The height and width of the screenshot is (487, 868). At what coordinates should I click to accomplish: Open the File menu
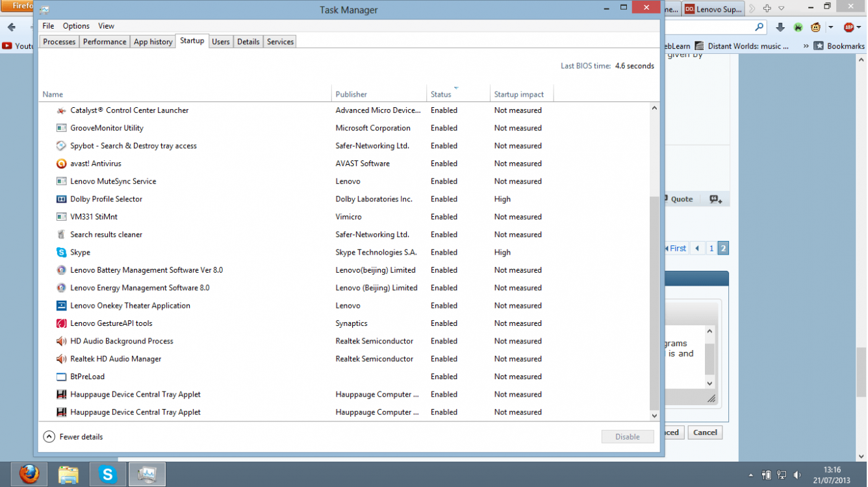(x=48, y=26)
